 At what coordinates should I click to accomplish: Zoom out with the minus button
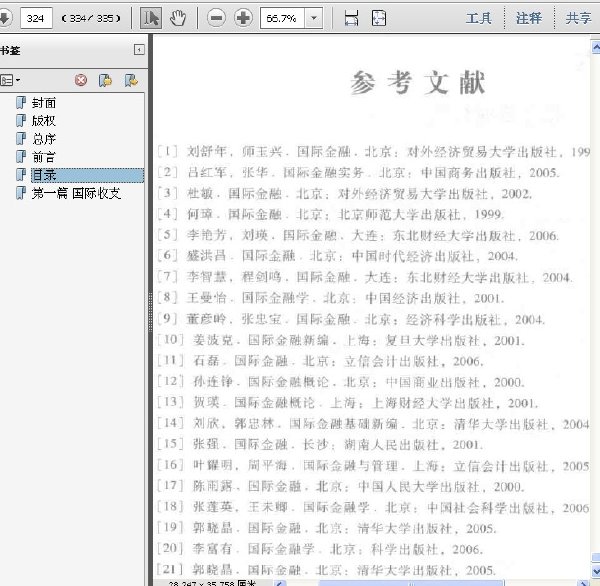pos(216,18)
